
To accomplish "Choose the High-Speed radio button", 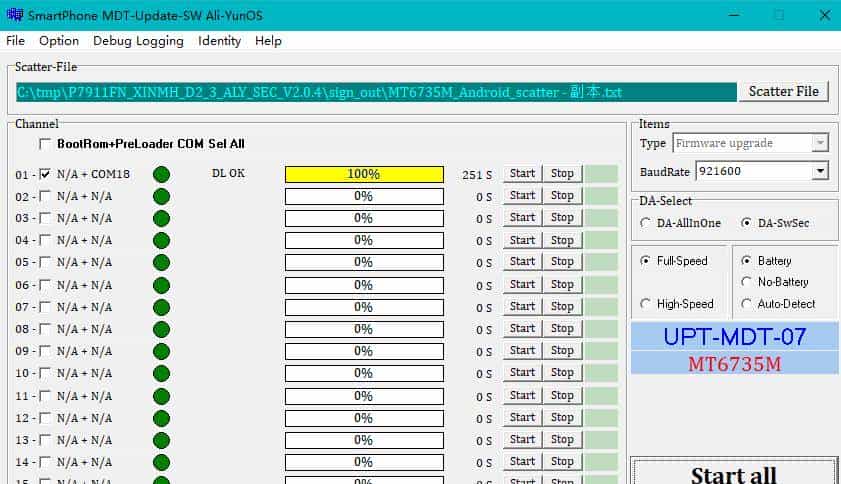I will 646,304.
